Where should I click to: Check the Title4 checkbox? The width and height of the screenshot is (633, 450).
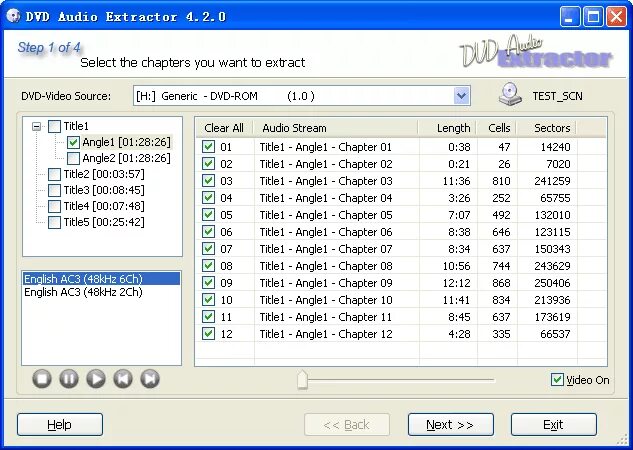coord(54,206)
